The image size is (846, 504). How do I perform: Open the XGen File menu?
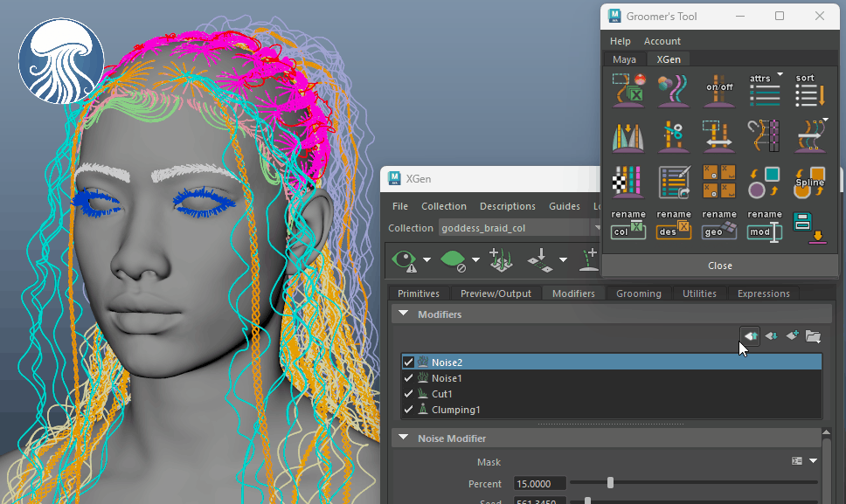click(x=399, y=206)
